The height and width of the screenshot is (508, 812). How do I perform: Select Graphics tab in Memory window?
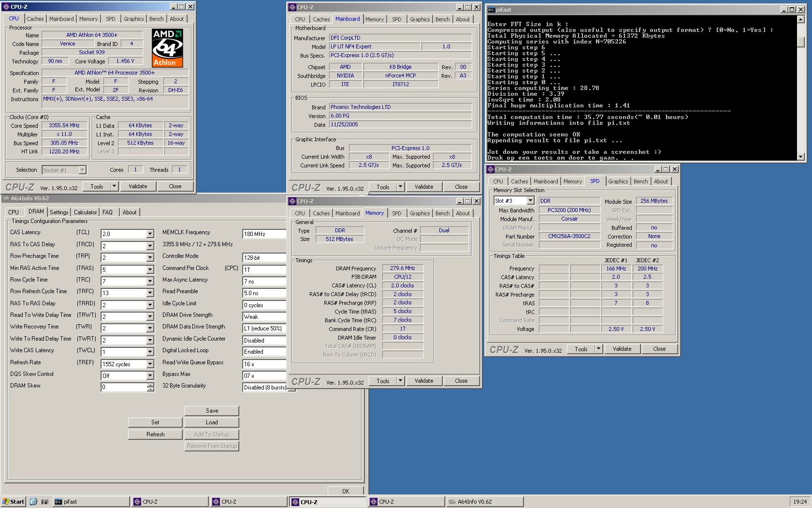click(x=420, y=213)
